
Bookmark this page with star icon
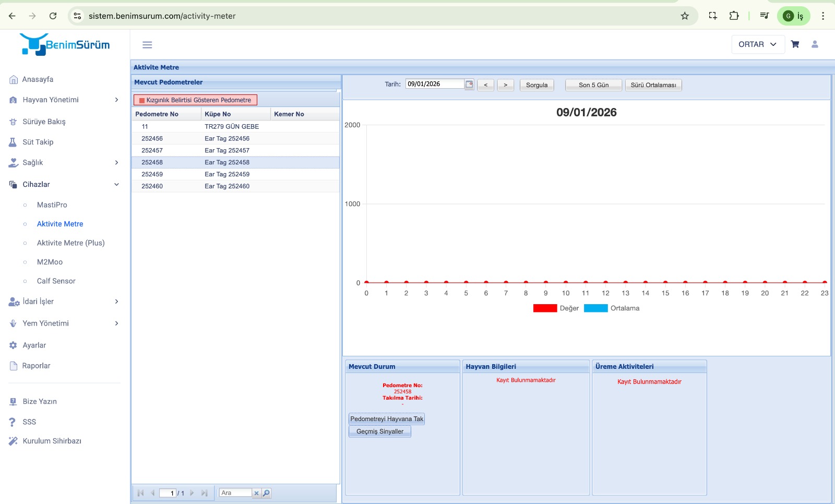click(685, 16)
